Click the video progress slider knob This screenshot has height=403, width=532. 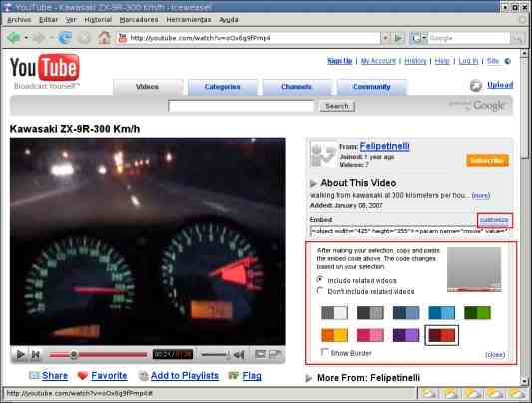tap(73, 355)
